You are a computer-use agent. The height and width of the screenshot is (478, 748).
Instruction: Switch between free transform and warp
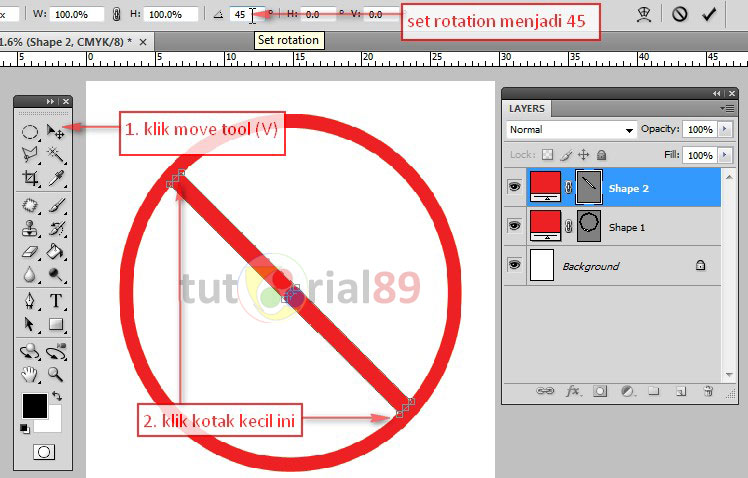coord(644,14)
